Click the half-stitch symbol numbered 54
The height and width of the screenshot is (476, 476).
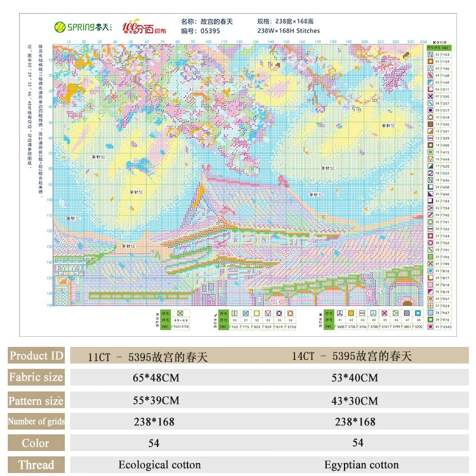tap(290, 314)
